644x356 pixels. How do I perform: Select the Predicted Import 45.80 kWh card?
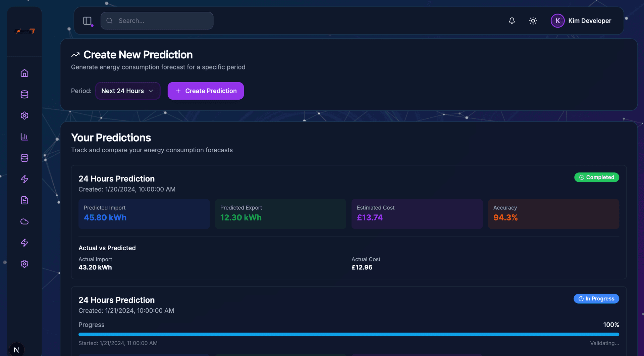tap(144, 214)
